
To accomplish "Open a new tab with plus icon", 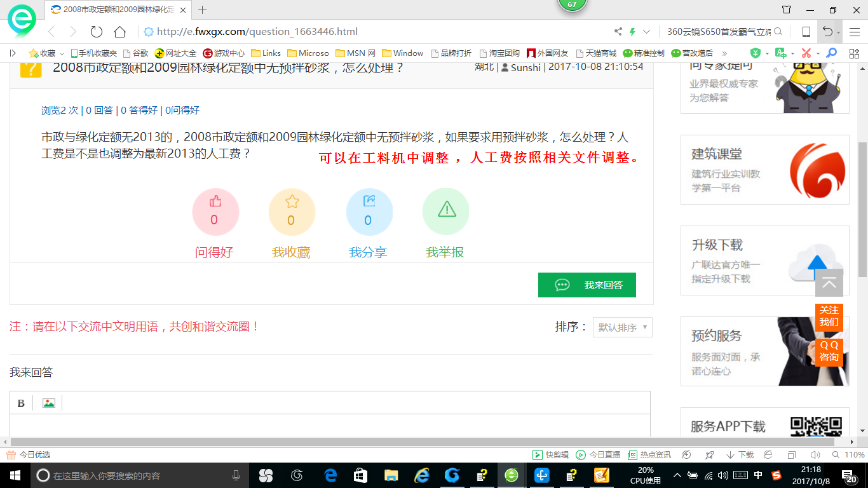I will (x=203, y=10).
